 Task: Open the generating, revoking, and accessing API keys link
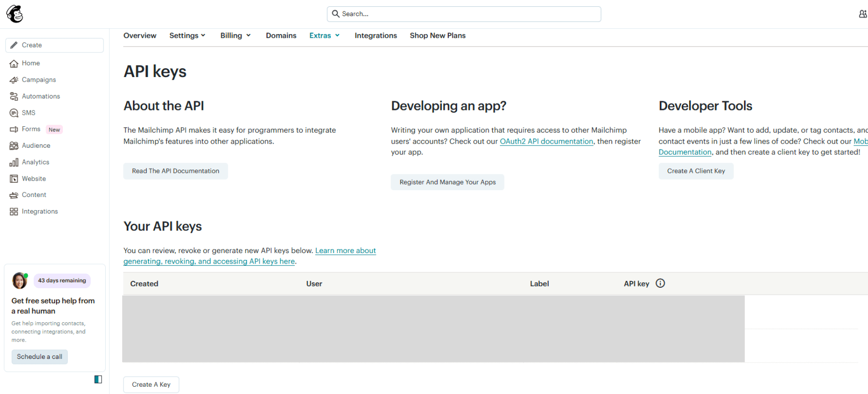tap(209, 261)
